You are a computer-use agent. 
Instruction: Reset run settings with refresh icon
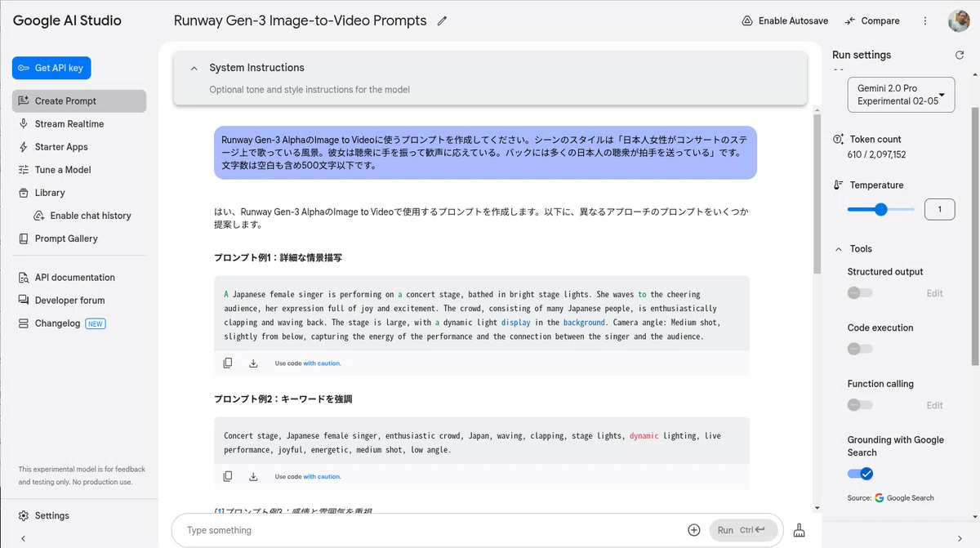click(960, 55)
